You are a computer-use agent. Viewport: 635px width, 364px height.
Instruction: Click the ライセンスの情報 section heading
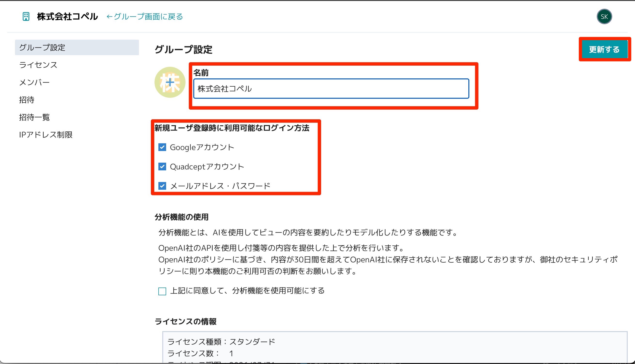coord(185,321)
